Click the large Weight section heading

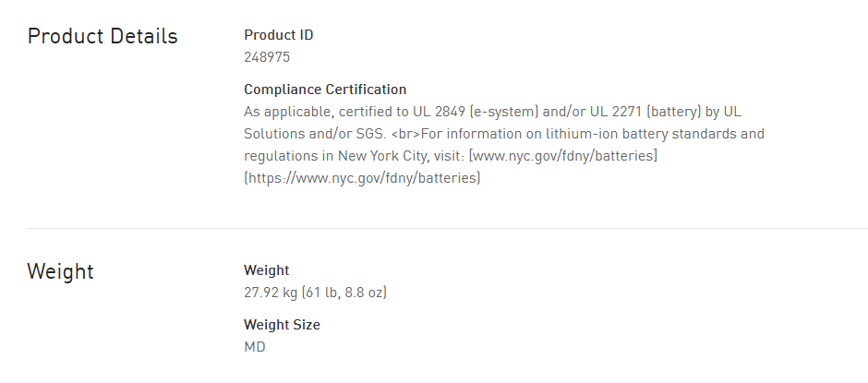tap(60, 272)
